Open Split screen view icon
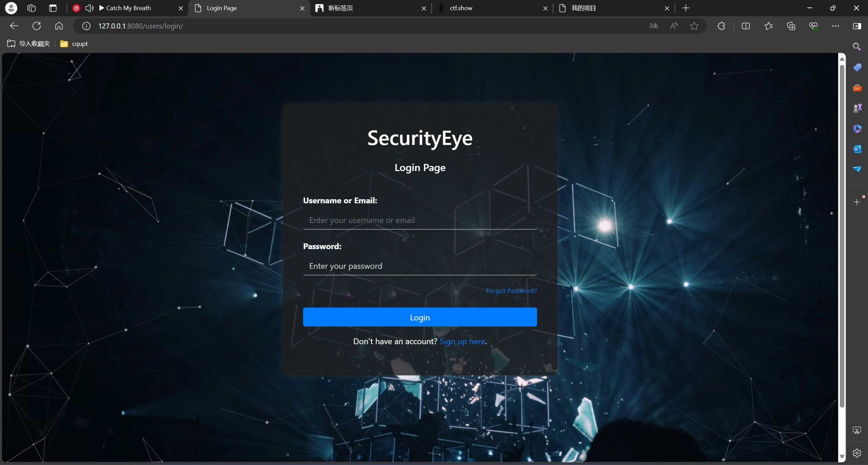 (746, 26)
